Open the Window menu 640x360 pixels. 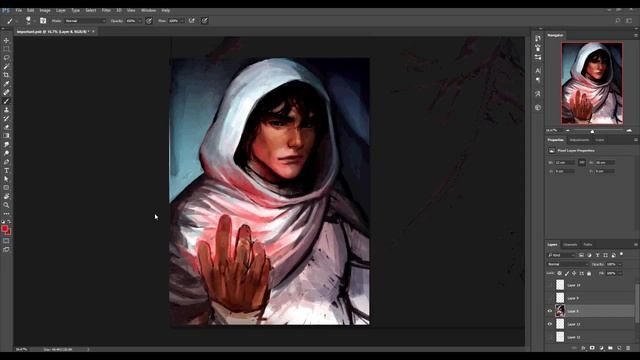coord(148,10)
